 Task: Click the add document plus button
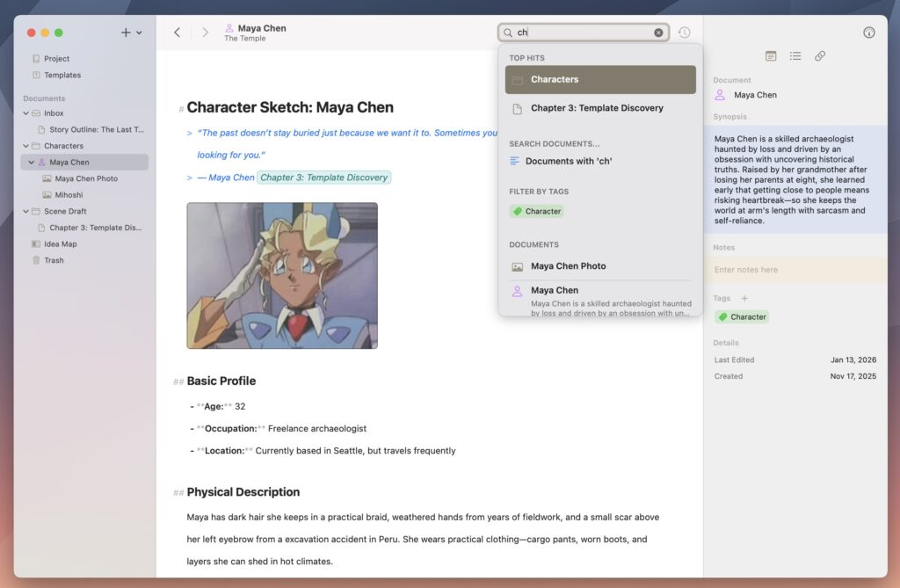click(126, 33)
